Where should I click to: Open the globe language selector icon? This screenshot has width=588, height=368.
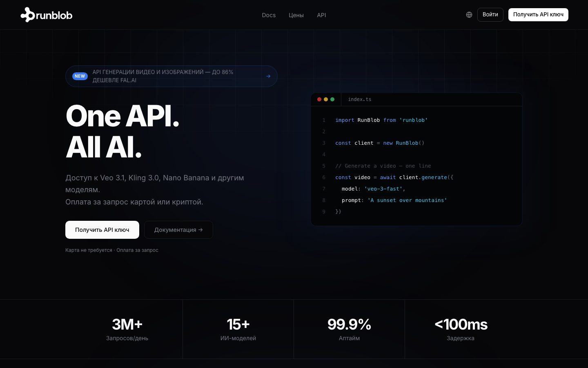click(469, 15)
